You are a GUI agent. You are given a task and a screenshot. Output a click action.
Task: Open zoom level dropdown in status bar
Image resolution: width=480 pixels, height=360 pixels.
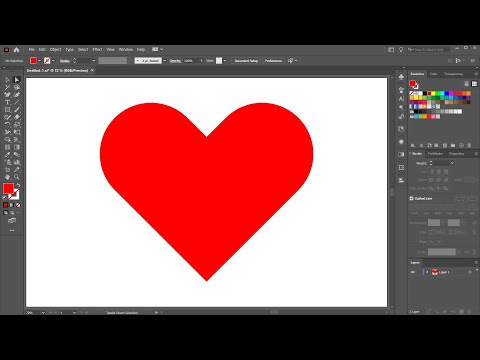pos(43,313)
